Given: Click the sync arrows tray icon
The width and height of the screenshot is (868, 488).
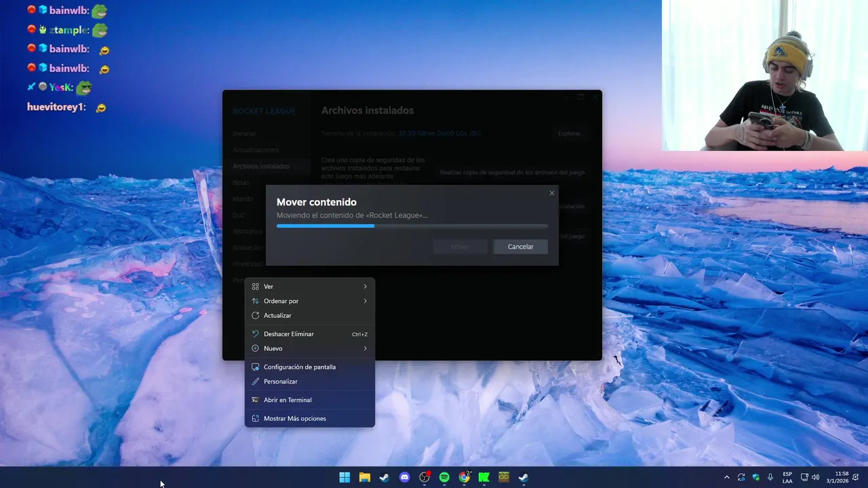Looking at the screenshot, I should pos(741,477).
